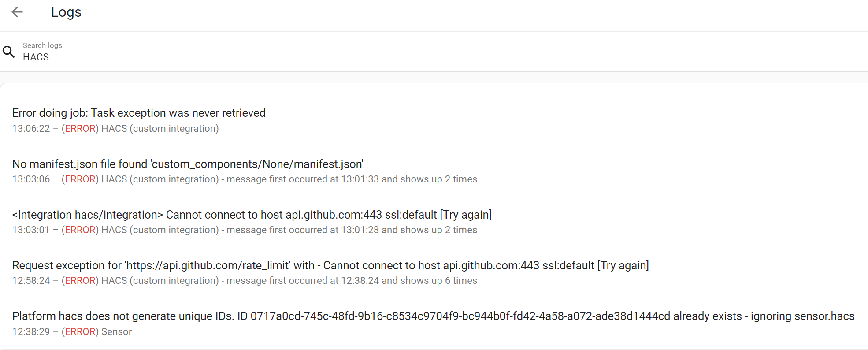Select the timestamp 12:38:29 on the Sensor error
The width and height of the screenshot is (868, 350).
pos(31,331)
